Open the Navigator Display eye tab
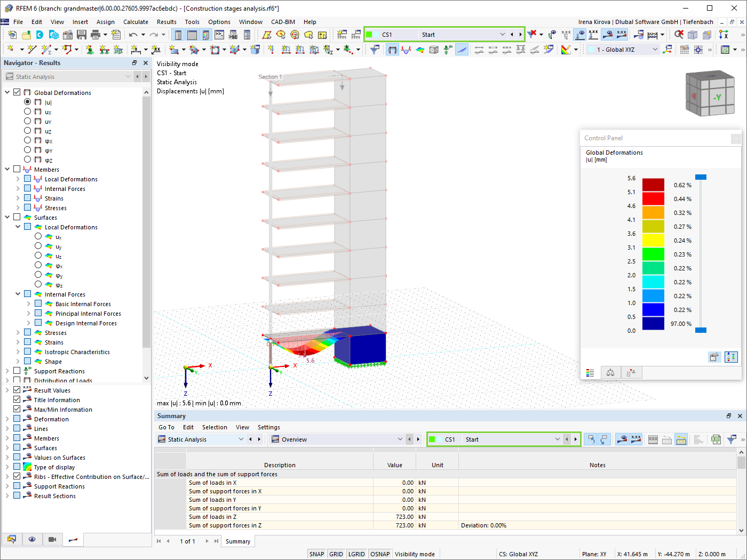The height and width of the screenshot is (560, 747). point(32,539)
